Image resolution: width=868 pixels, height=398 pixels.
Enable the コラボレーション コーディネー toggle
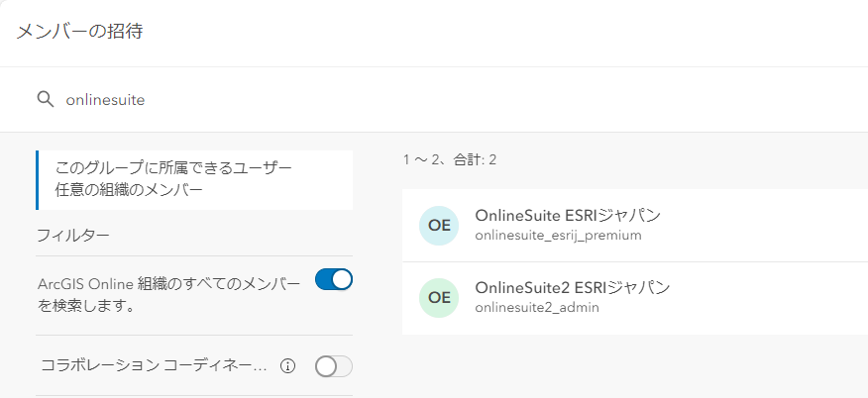[333, 366]
